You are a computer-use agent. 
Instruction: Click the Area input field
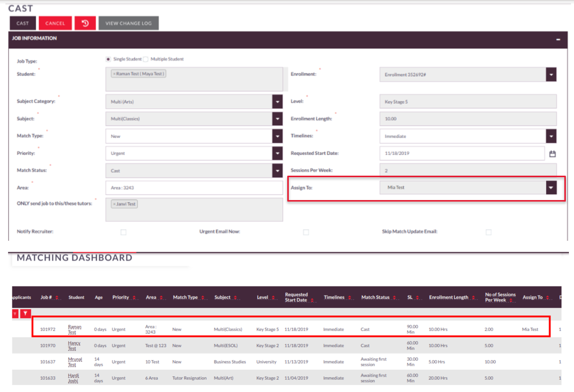(194, 187)
